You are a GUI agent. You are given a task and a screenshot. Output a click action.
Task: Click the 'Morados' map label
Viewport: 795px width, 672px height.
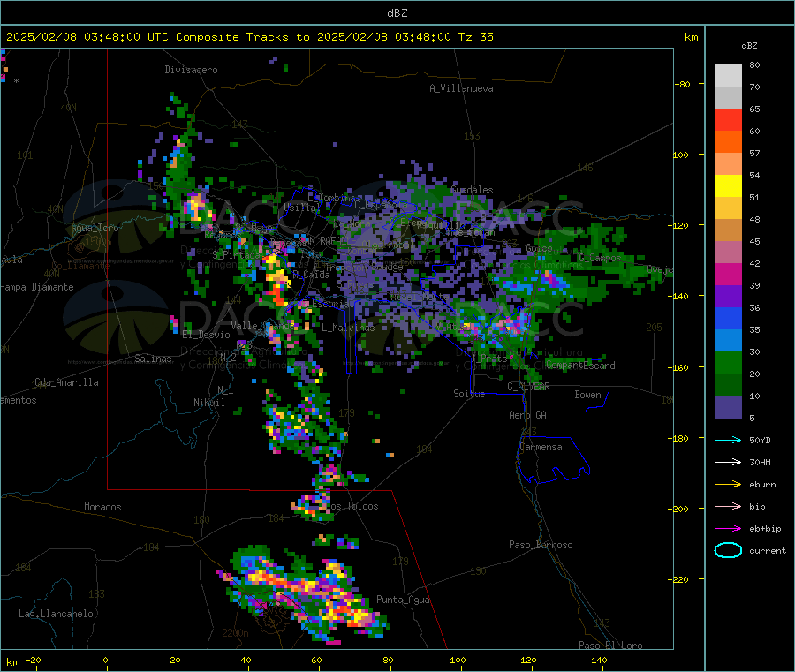(102, 507)
